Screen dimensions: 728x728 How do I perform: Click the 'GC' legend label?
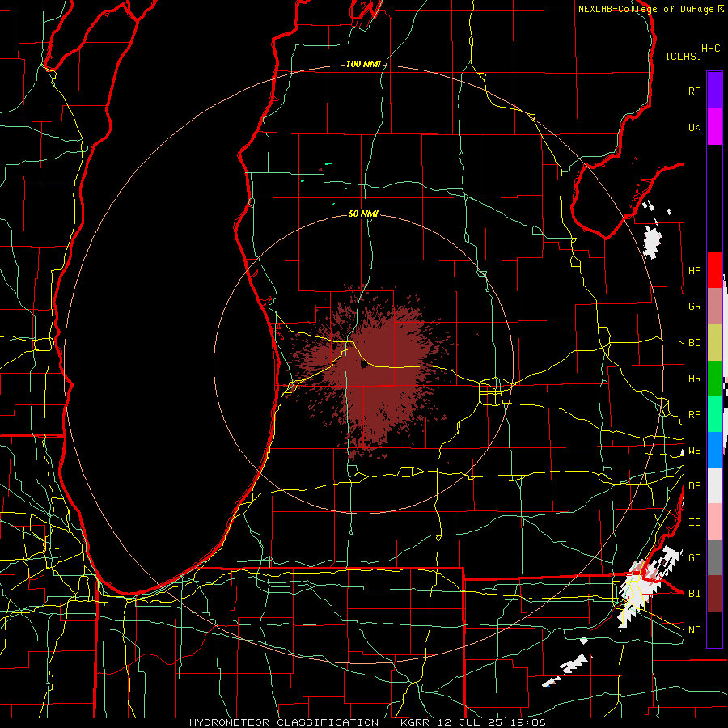pos(694,558)
